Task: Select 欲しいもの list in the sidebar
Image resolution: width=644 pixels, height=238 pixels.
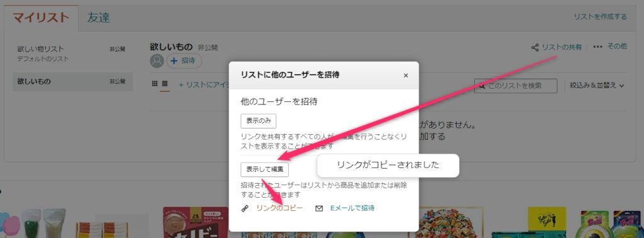Action: tap(72, 81)
